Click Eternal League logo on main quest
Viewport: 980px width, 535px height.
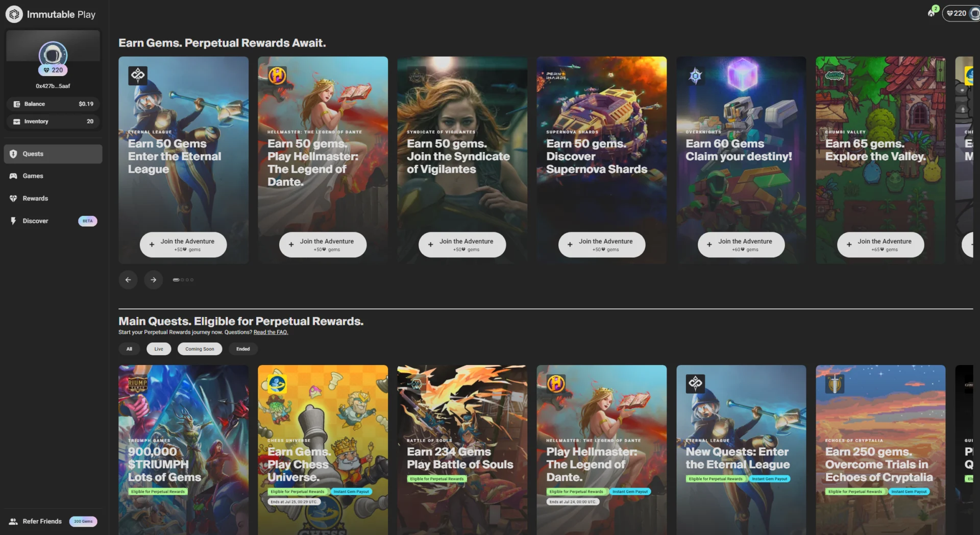[695, 383]
